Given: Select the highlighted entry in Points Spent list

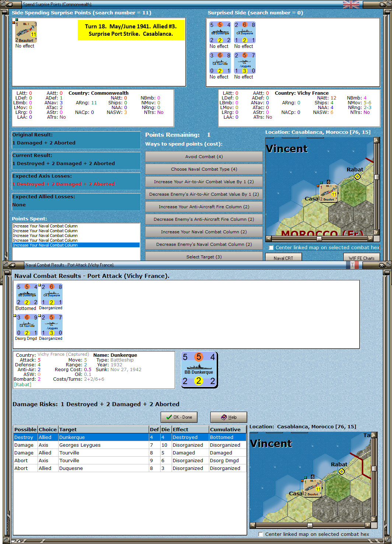Looking at the screenshot, I should [76, 245].
